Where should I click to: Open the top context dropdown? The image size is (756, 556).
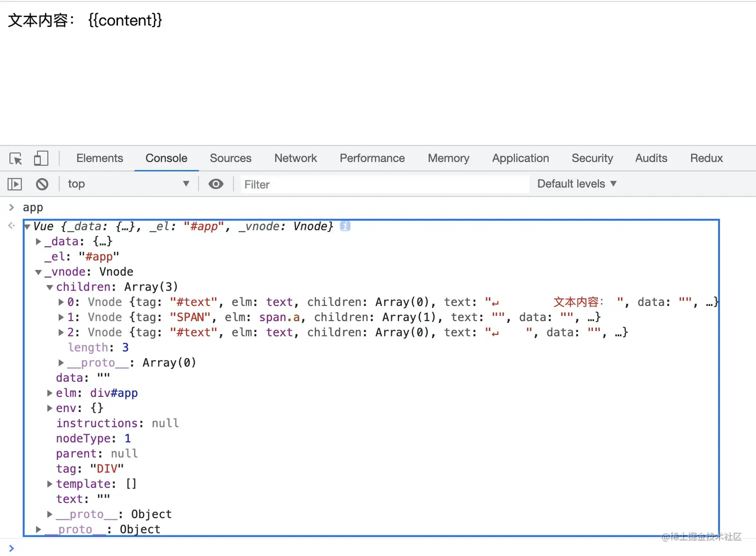click(x=128, y=184)
